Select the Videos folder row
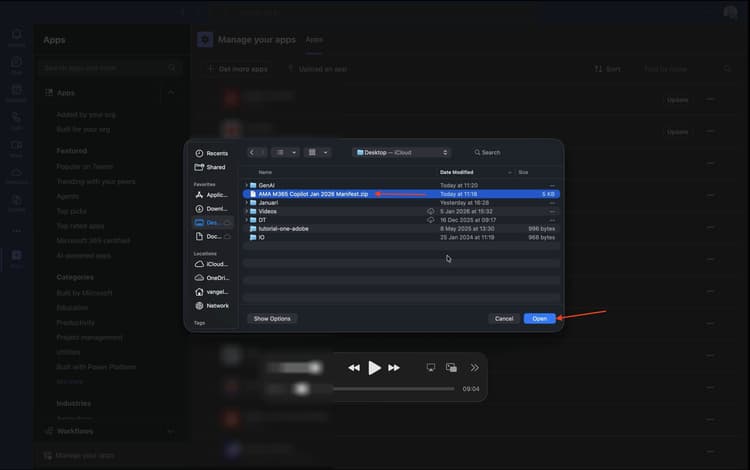This screenshot has height=470, width=750. [x=401, y=211]
